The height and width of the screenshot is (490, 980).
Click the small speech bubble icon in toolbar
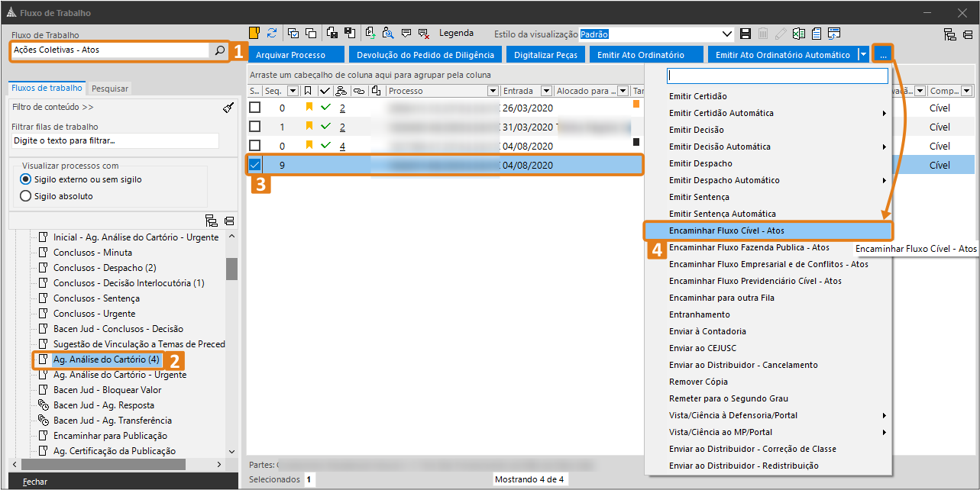406,33
